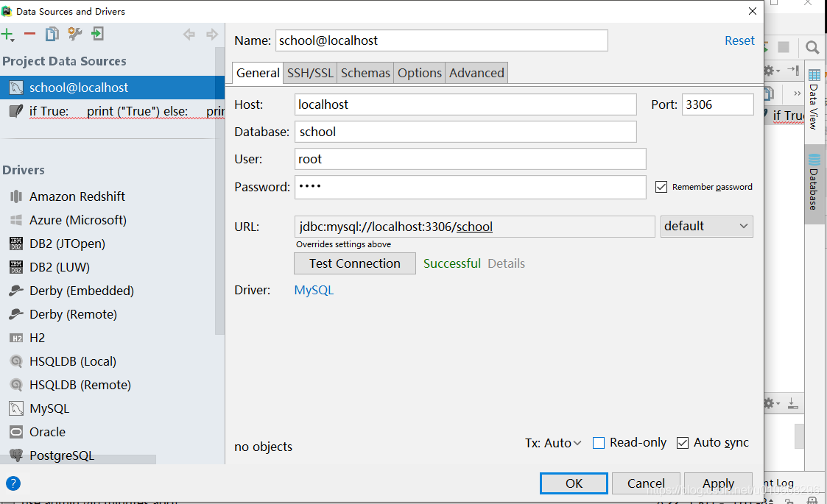Viewport: 827px width, 504px height.
Task: Click the search magnifier icon
Action: (812, 46)
